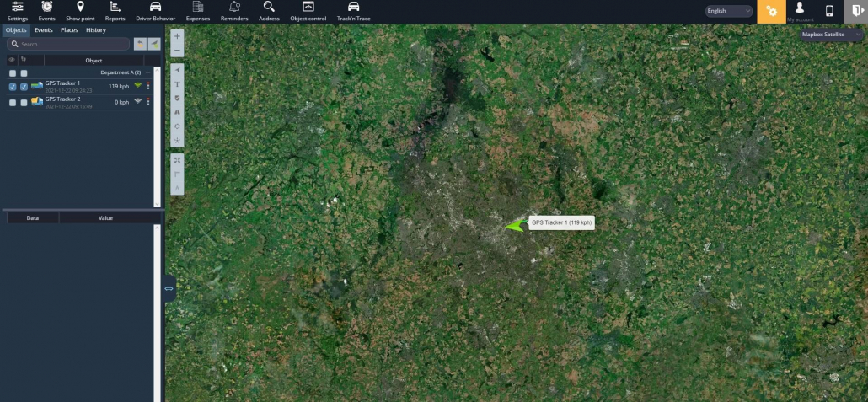Toggle the map clusters star icon
The width and height of the screenshot is (868, 402).
pyautogui.click(x=177, y=141)
